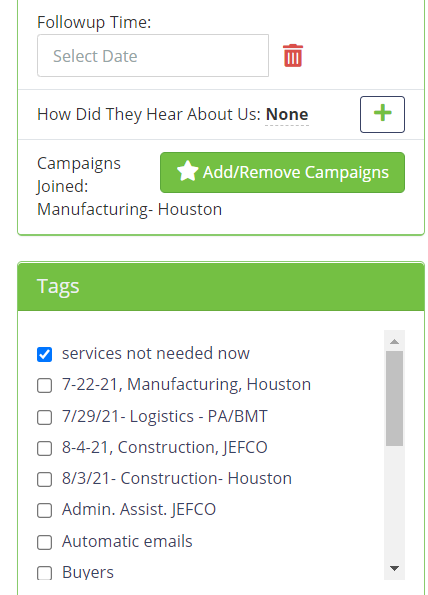Tick the '8-4-21, Construction, JEFCO' checkbox
Screen dimensions: 428x595
(x=44, y=448)
